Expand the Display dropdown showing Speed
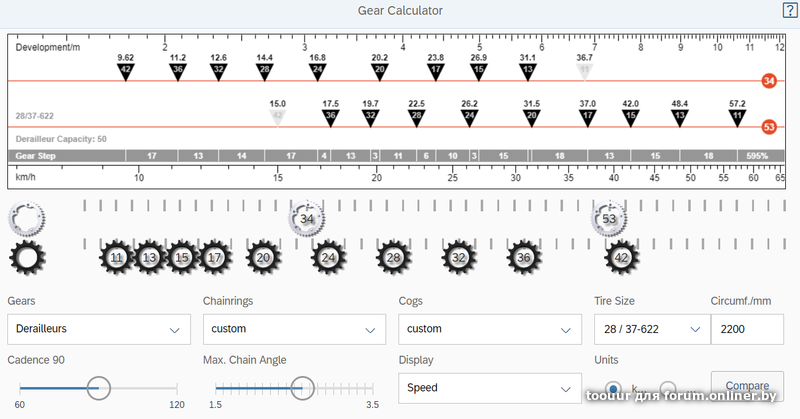 (489, 387)
